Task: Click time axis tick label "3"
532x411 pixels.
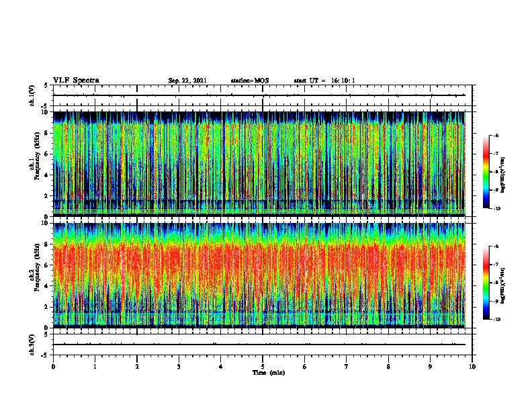Action: tap(179, 367)
